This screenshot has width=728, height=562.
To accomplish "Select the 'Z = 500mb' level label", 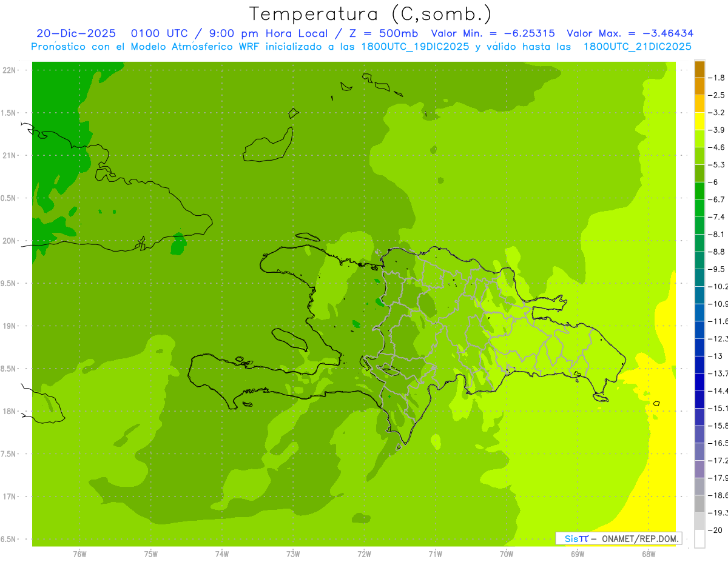I will (380, 33).
